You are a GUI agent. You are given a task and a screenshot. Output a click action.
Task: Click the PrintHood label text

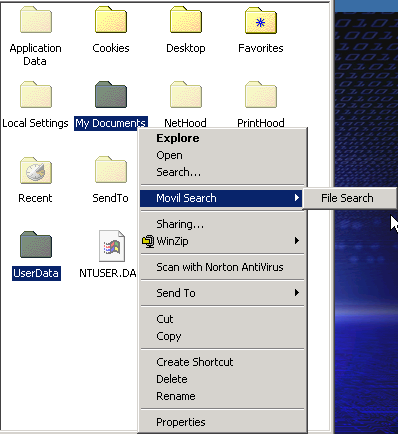pos(261,123)
